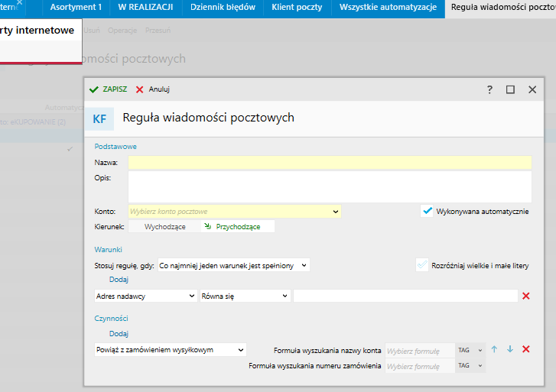Open the Równa się operator dropdown
This screenshot has height=392, width=556.
pyautogui.click(x=244, y=296)
